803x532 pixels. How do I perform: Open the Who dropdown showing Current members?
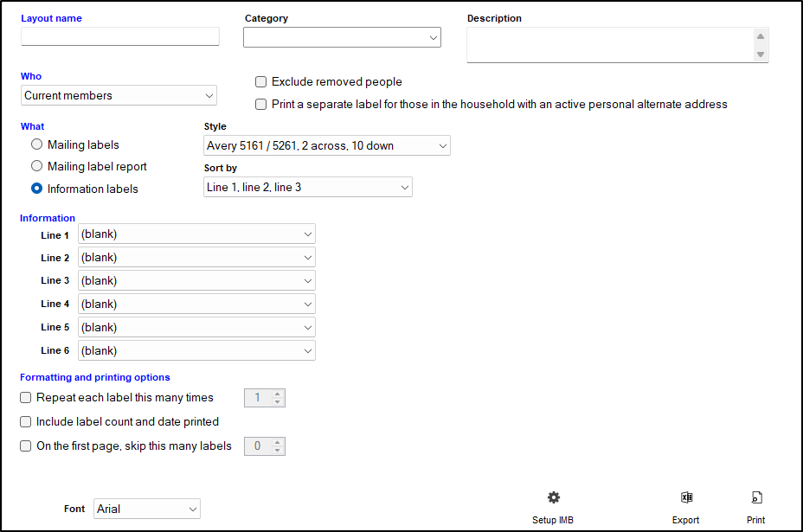[119, 95]
